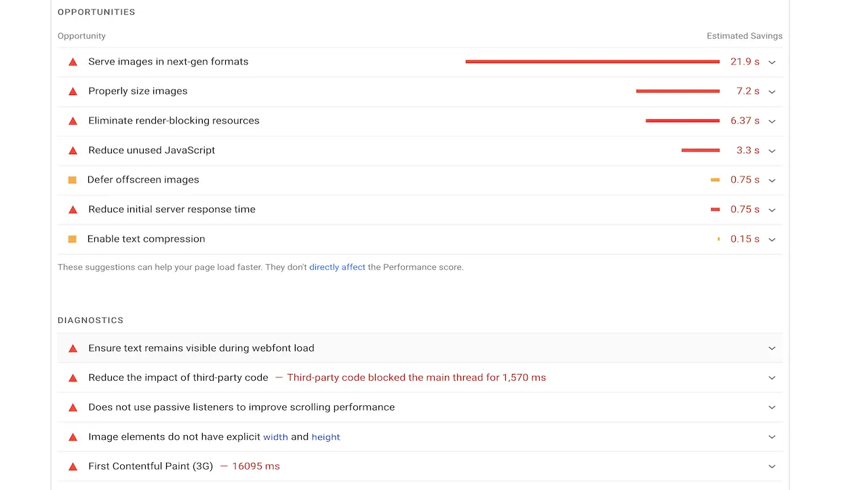Click the height hyperlink in the diagnostic
Screen dimensions: 868x490
point(325,436)
